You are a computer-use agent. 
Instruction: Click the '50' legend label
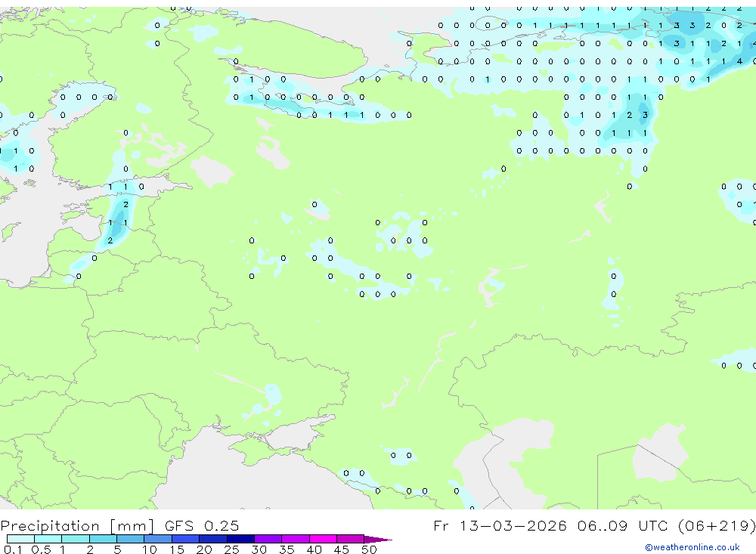point(369,549)
